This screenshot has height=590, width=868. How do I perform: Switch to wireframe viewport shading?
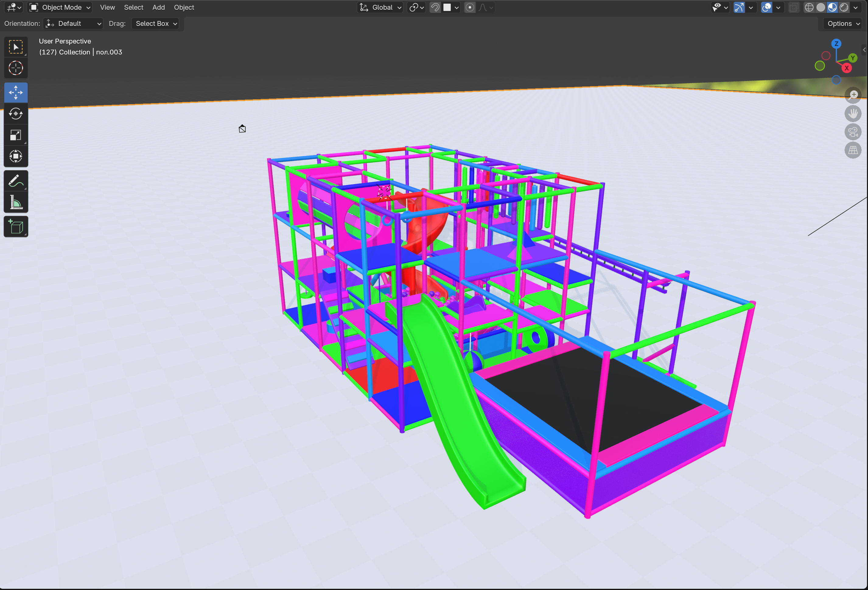tap(809, 8)
